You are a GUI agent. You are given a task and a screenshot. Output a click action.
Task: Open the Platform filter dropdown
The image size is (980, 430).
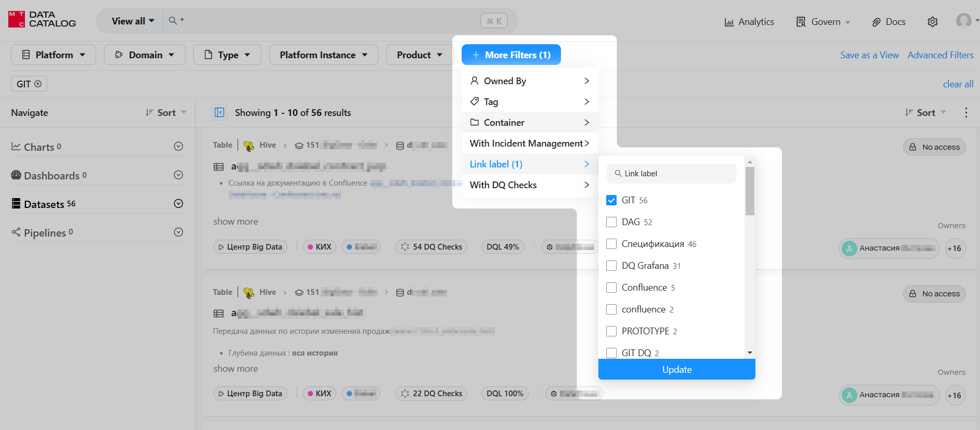[x=54, y=55]
